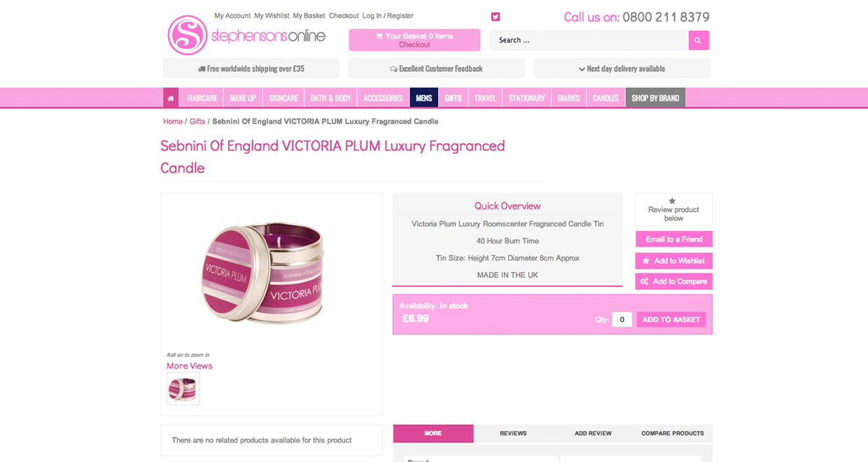Open the Haircare menu
Screen dimensions: 868x462
coord(202,98)
